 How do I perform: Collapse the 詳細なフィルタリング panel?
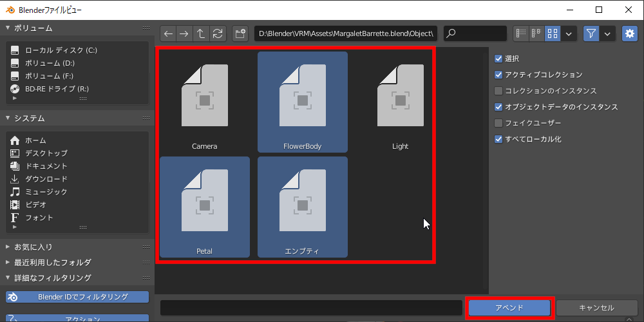point(7,278)
